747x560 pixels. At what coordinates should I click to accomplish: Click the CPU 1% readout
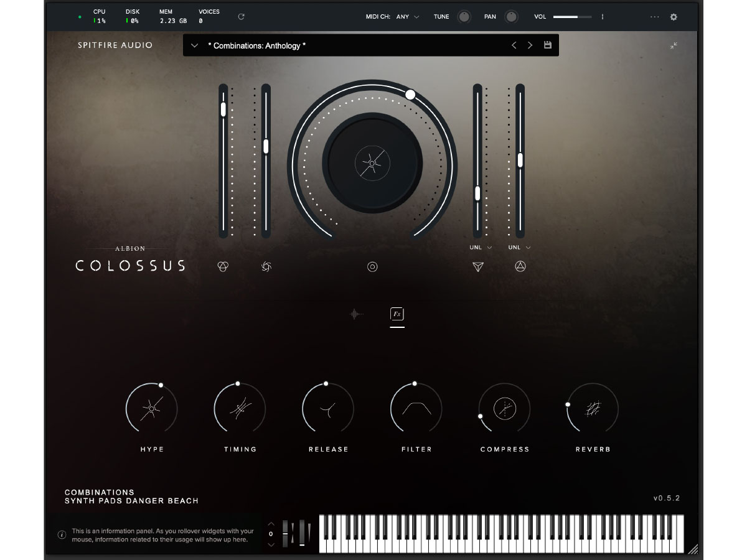point(100,16)
